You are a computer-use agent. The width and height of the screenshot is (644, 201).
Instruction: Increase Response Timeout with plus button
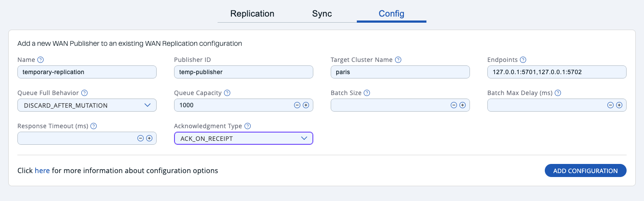(149, 138)
